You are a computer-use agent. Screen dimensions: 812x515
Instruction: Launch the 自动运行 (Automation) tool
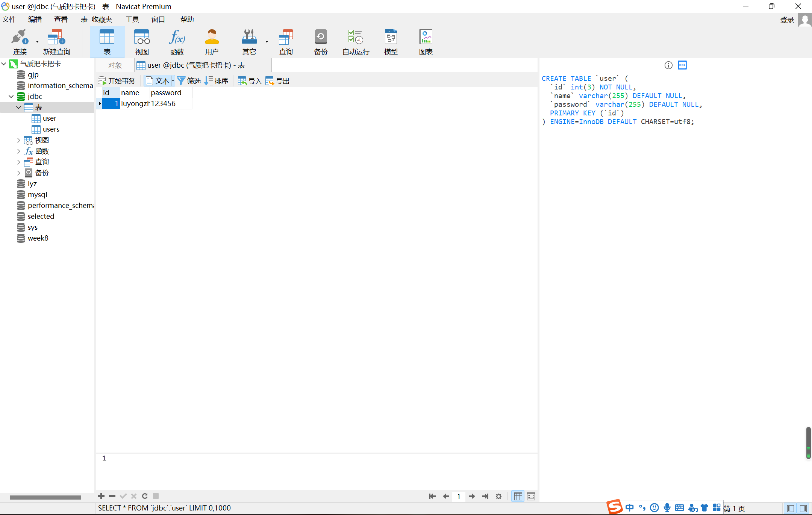tap(354, 41)
